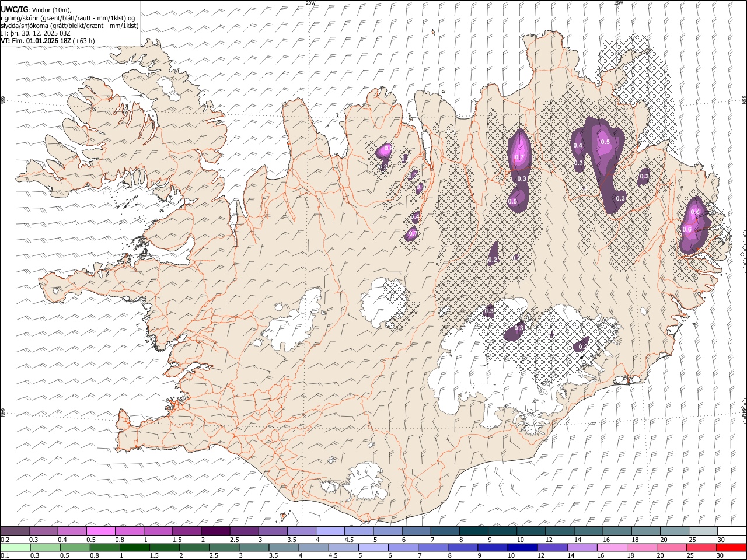Select the white upper legend swatch labeled 30
The height and width of the screenshot is (560, 747).
(732, 531)
